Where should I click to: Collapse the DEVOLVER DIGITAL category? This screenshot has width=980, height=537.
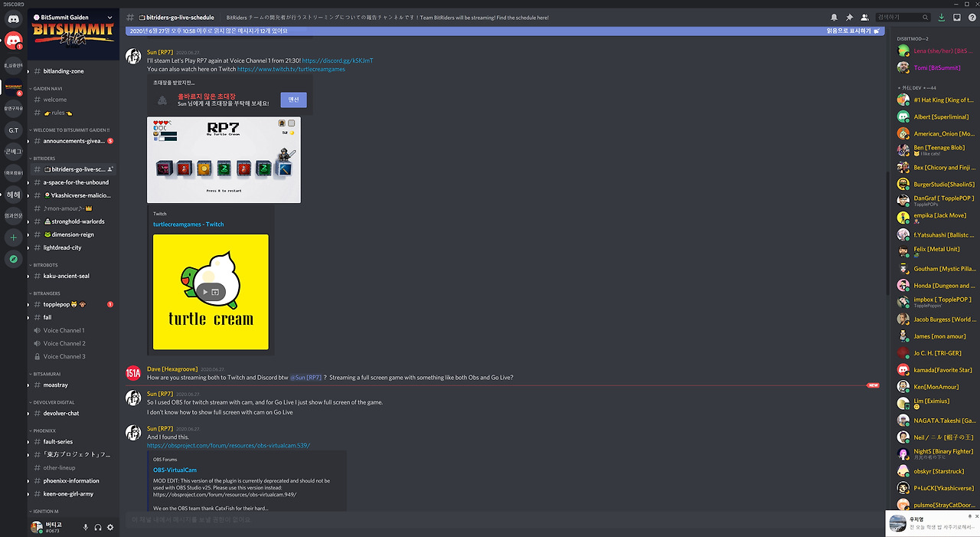tap(53, 402)
